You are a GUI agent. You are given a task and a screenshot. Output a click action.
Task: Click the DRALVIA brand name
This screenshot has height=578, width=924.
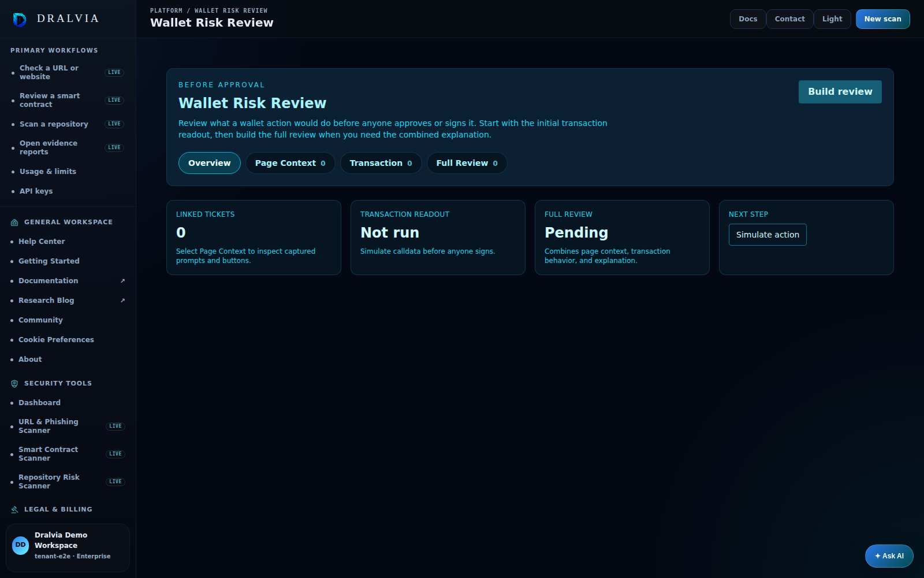[x=68, y=18]
